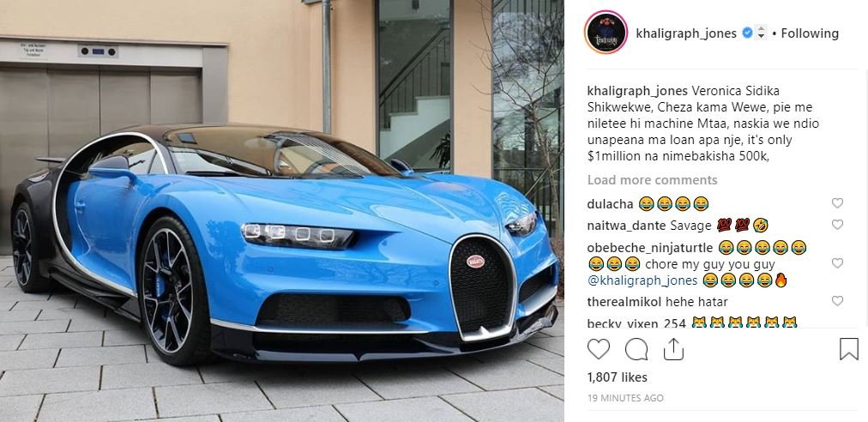Image resolution: width=868 pixels, height=422 pixels.
Task: Like the post with the heart icon
Action: [599, 349]
